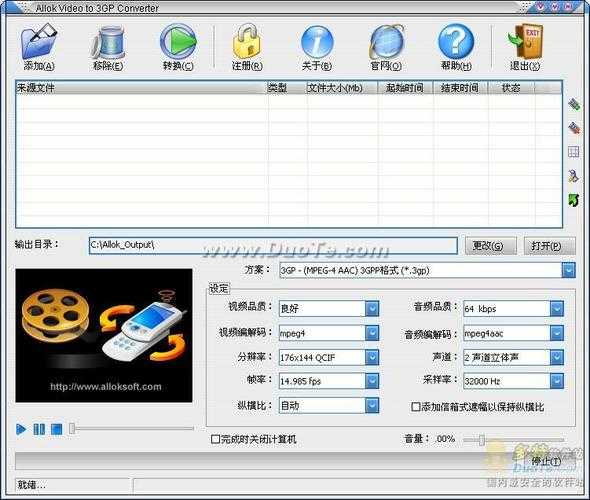The width and height of the screenshot is (590, 500).
Task: Stop the preview video
Action: click(x=57, y=429)
